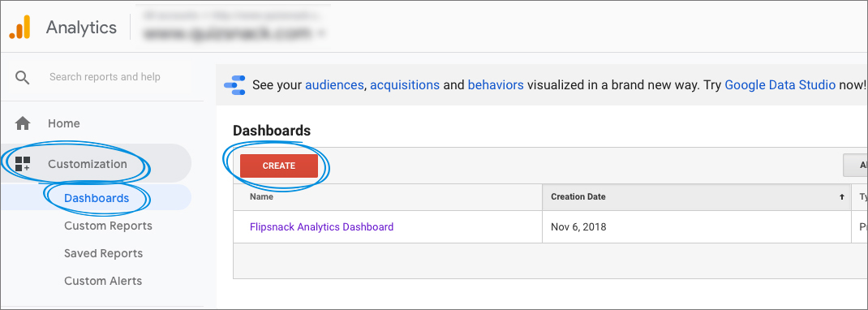Click the Home house icon
Viewport: 868px width, 310px height.
[x=23, y=123]
